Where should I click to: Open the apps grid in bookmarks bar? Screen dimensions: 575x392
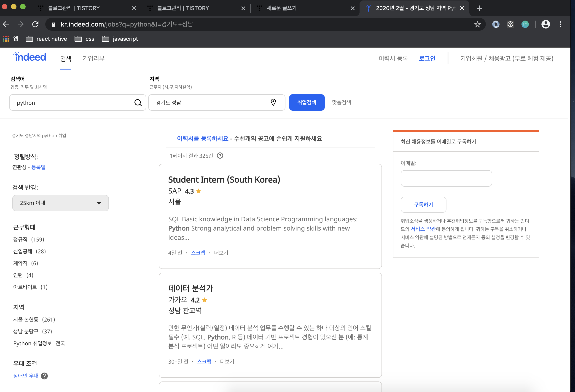(x=6, y=39)
